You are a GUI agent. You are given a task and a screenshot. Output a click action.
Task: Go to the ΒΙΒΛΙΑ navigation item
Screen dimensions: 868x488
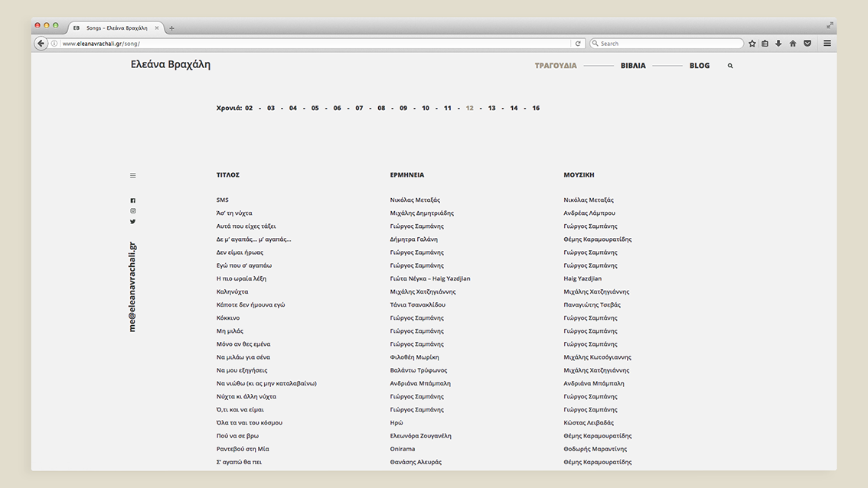coord(633,66)
